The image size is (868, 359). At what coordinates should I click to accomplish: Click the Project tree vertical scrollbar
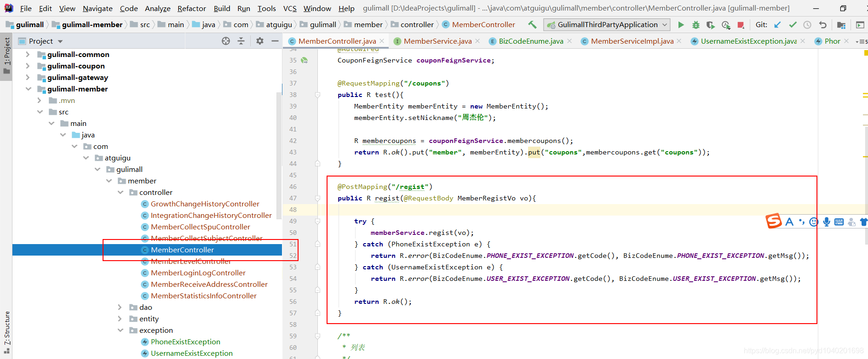click(x=279, y=156)
